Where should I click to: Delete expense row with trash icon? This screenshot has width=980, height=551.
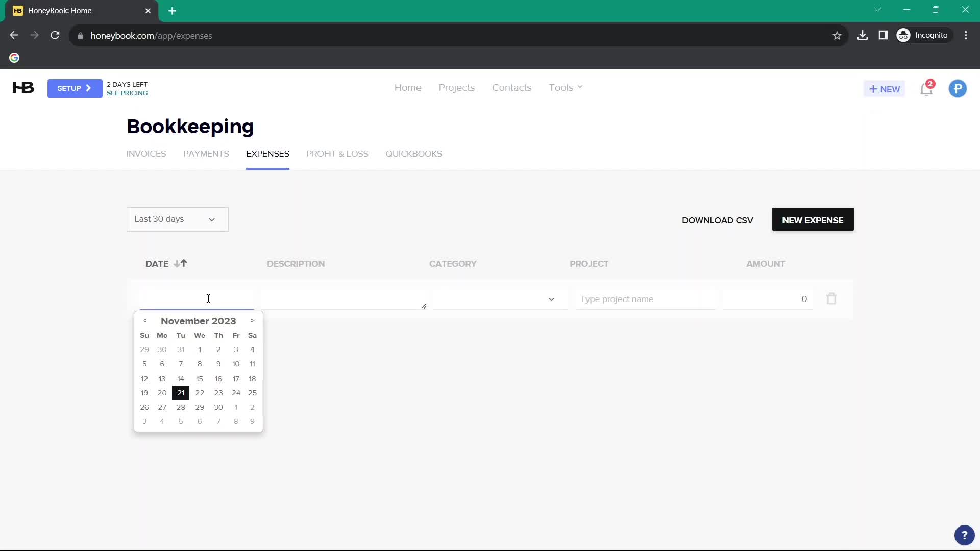[x=831, y=299]
